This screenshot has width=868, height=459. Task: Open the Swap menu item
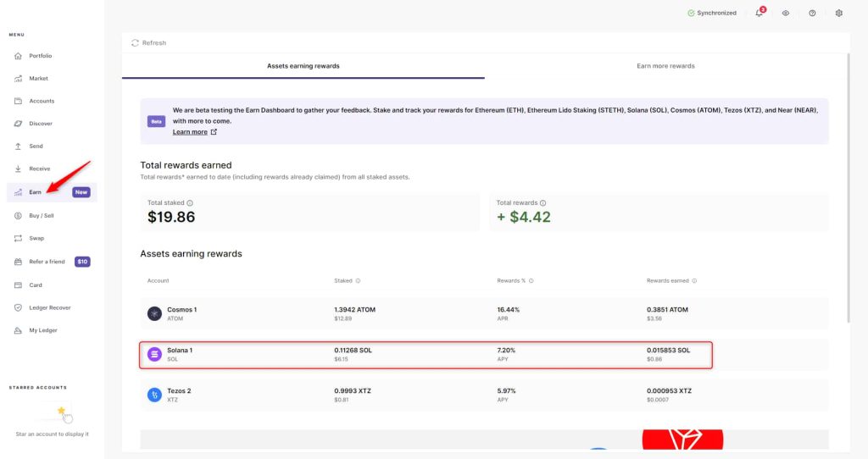(x=36, y=239)
